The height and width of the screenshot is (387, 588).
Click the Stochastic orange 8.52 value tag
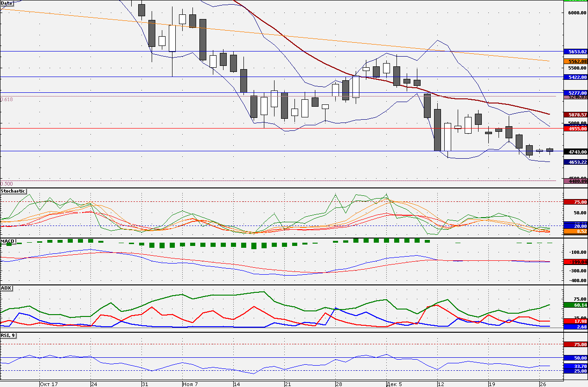[575, 231]
